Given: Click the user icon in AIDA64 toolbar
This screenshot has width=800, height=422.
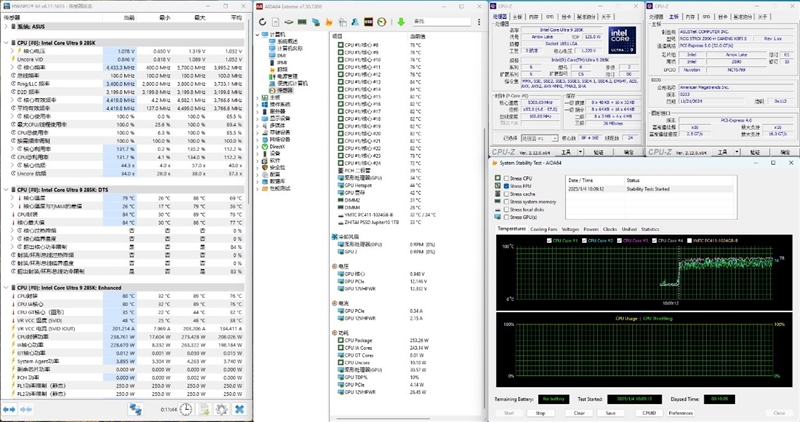Looking at the screenshot, I should pos(355,22).
